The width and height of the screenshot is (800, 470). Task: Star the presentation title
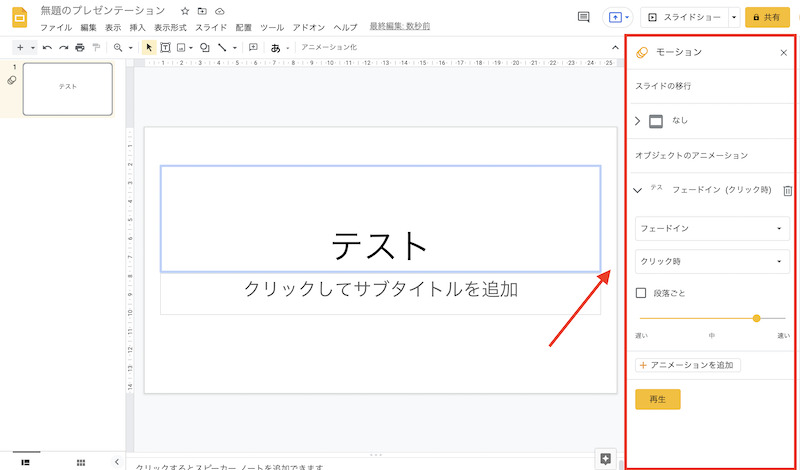[x=185, y=10]
